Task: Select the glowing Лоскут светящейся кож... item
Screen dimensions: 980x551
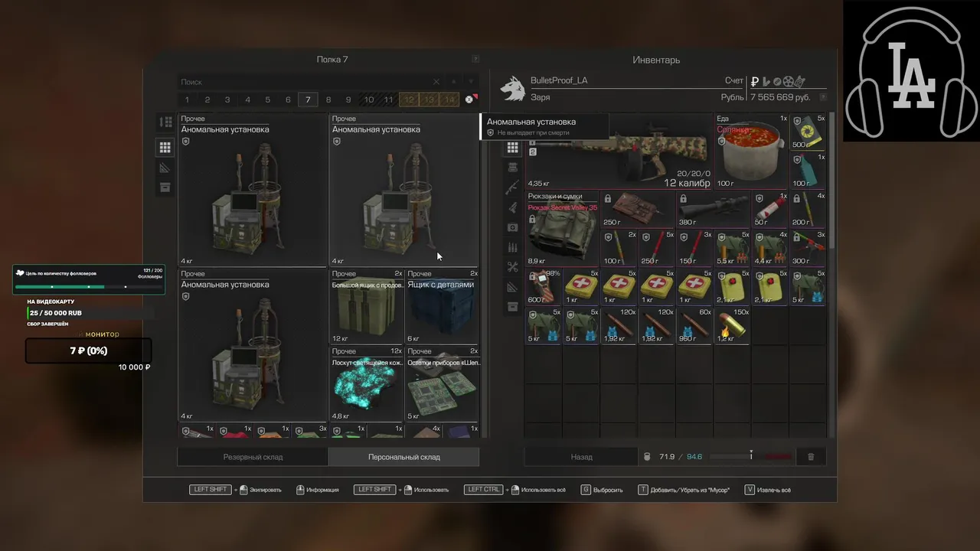Action: pos(367,383)
